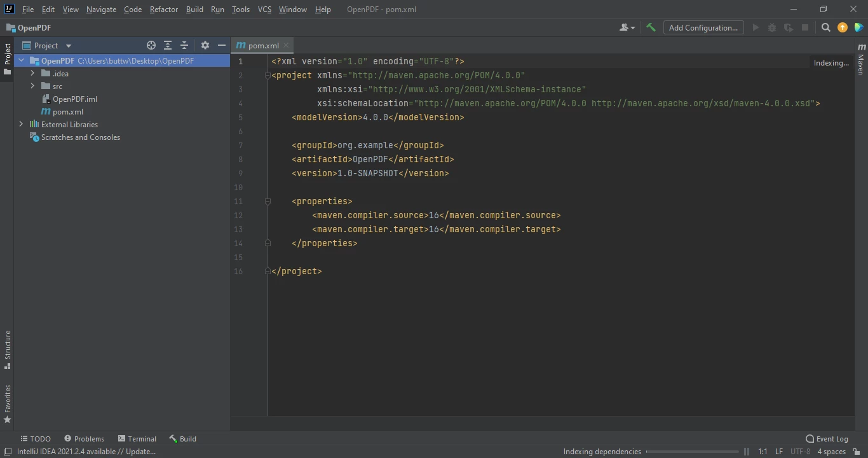Click the Stop square icon
Screen dimensions: 868x458
tap(805, 27)
